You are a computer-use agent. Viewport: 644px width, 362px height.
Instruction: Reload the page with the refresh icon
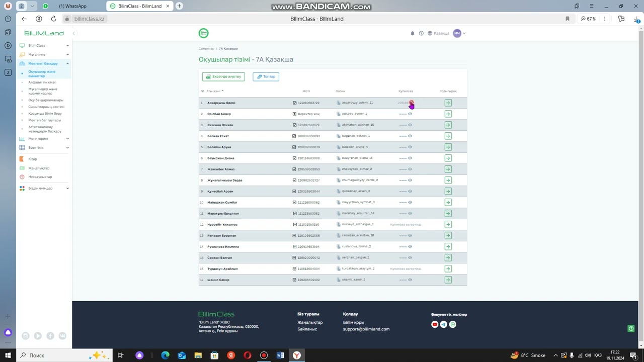pos(53,19)
